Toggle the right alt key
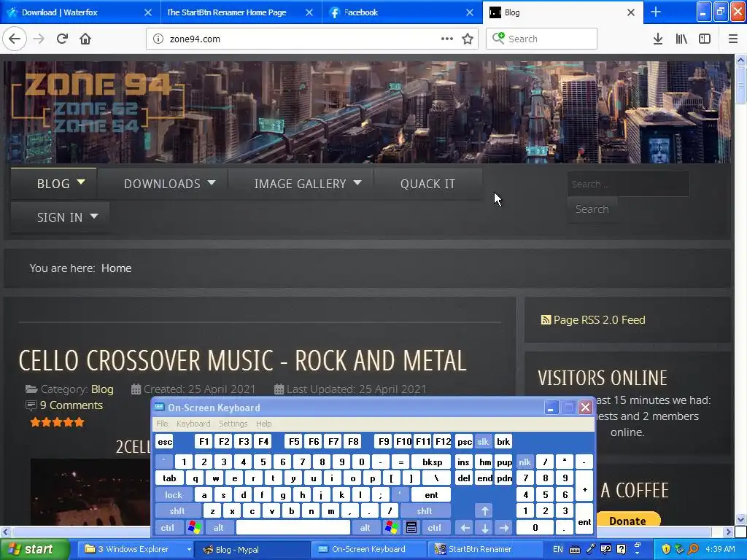Viewport: 747px width, 560px height. pyautogui.click(x=365, y=528)
